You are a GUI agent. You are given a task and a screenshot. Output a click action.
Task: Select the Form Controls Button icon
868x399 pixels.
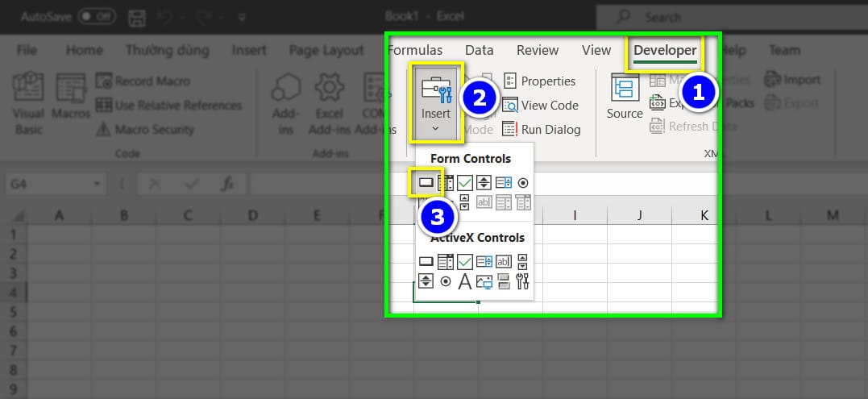(426, 183)
